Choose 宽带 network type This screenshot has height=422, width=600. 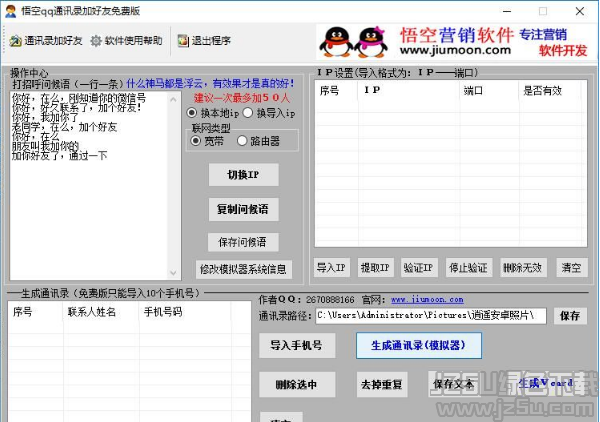point(196,141)
